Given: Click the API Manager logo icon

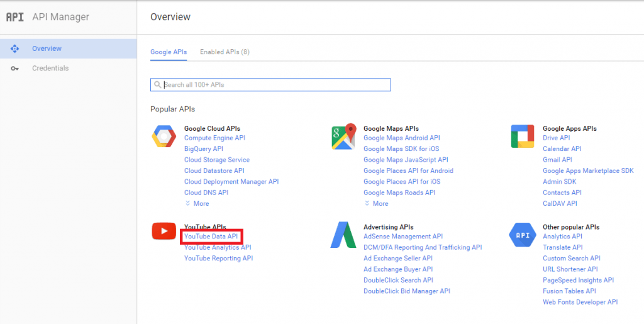Looking at the screenshot, I should (x=15, y=17).
